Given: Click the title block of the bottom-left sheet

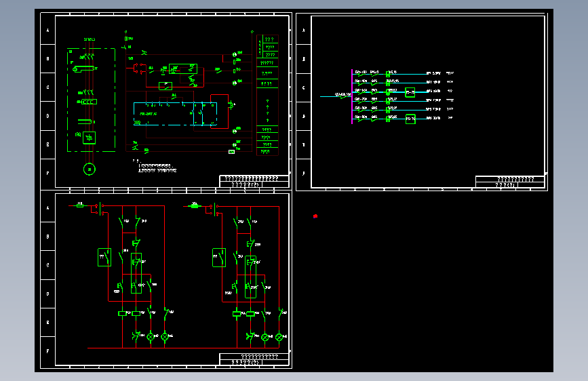Looking at the screenshot, I should [x=254, y=359].
